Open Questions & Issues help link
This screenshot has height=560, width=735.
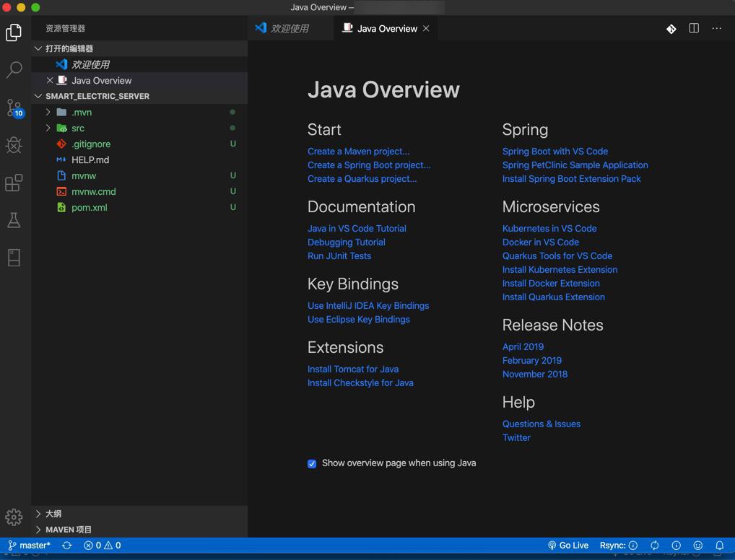[x=542, y=424]
